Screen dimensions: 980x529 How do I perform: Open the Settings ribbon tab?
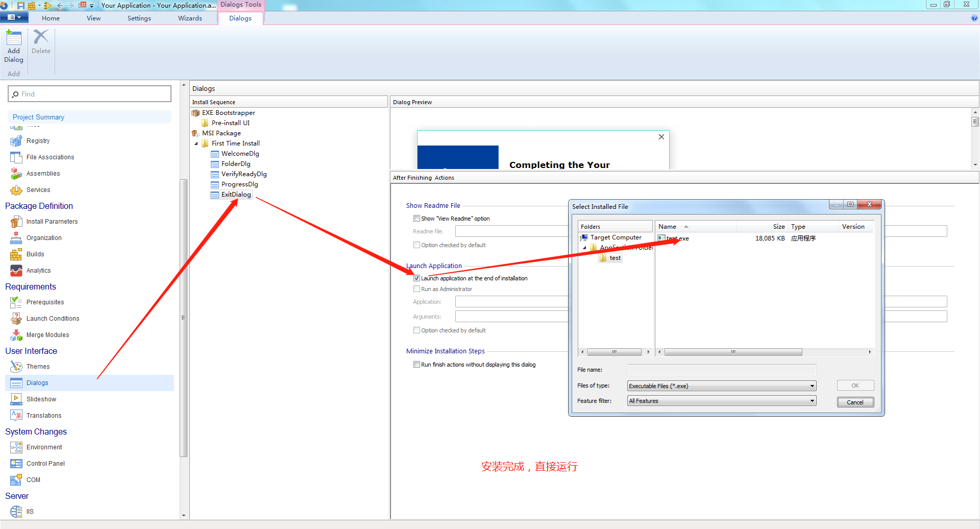[139, 18]
